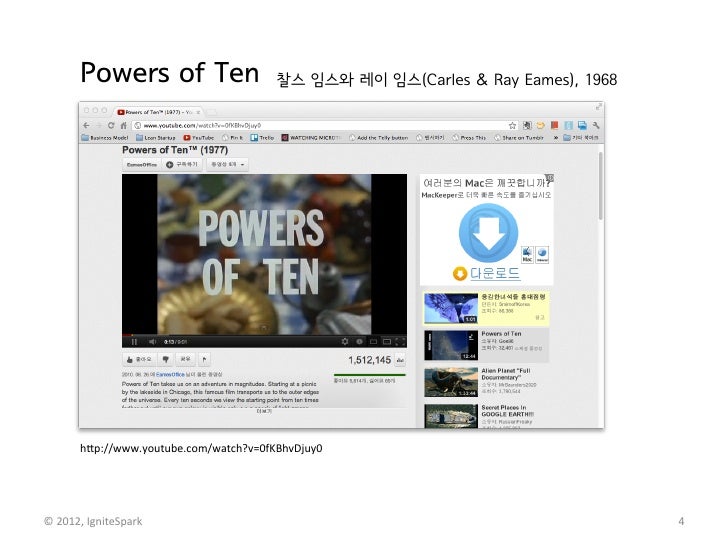The width and height of the screenshot is (728, 546).
Task: Open the Trello bookmark
Action: point(262,138)
